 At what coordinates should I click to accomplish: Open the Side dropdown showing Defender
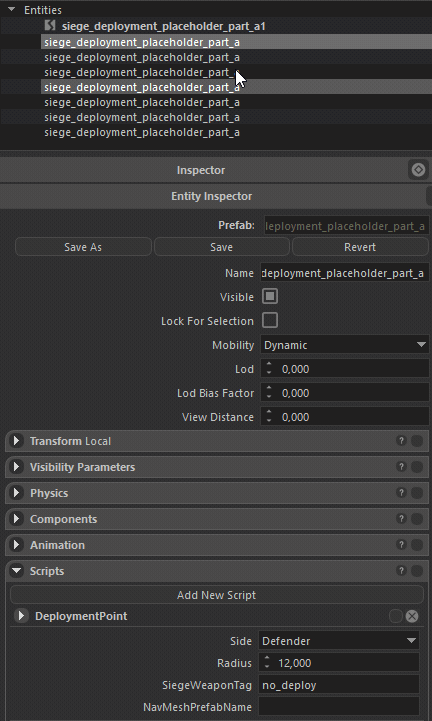[339, 641]
